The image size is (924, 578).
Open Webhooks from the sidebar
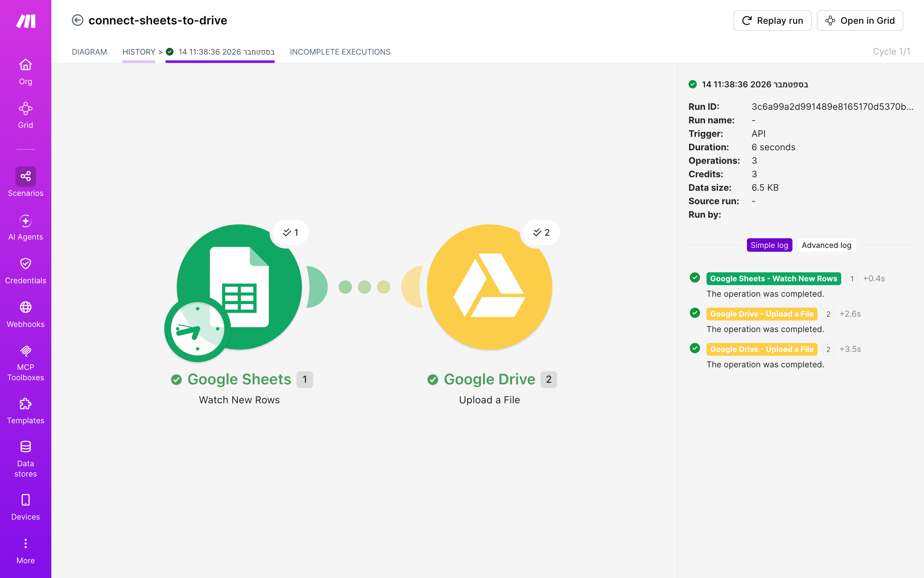point(26,315)
